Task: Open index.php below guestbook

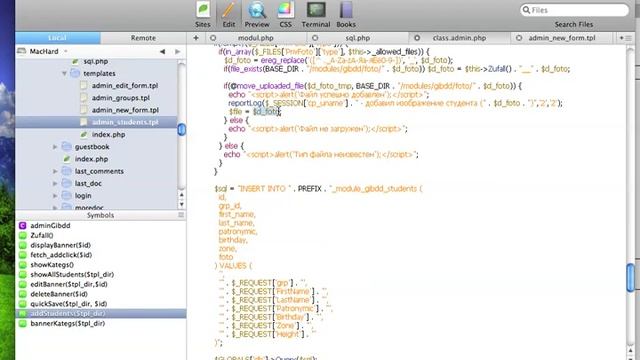Action: pyautogui.click(x=91, y=159)
